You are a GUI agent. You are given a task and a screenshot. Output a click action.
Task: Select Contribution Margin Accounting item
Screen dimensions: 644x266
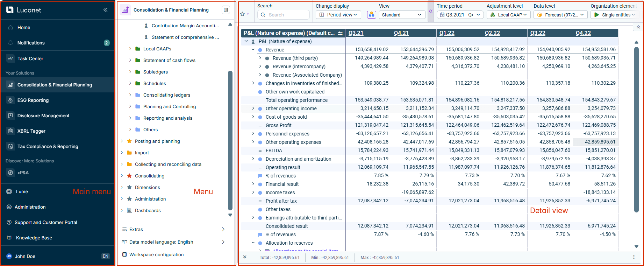pyautogui.click(x=185, y=26)
